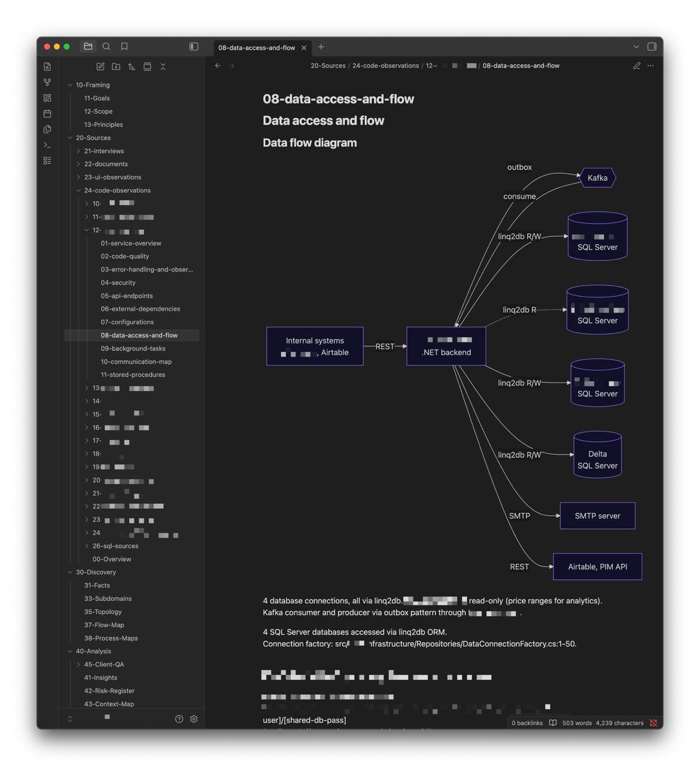Screen dimensions: 700x766
Task: Click the reading view book icon in status bar
Action: (x=553, y=723)
